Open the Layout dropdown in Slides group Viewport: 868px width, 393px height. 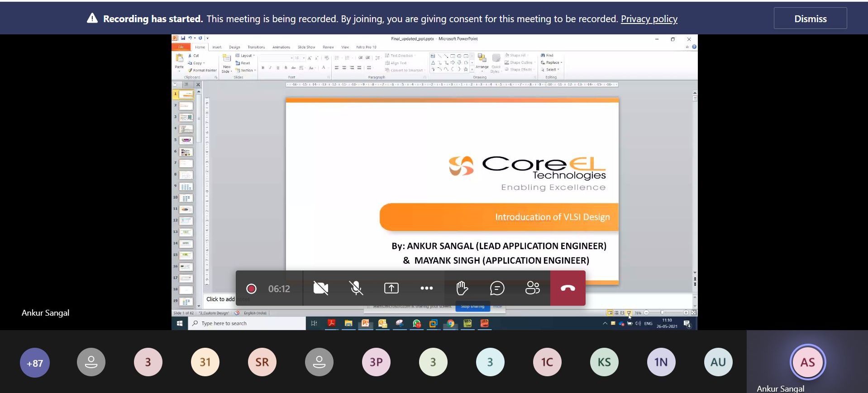[246, 56]
